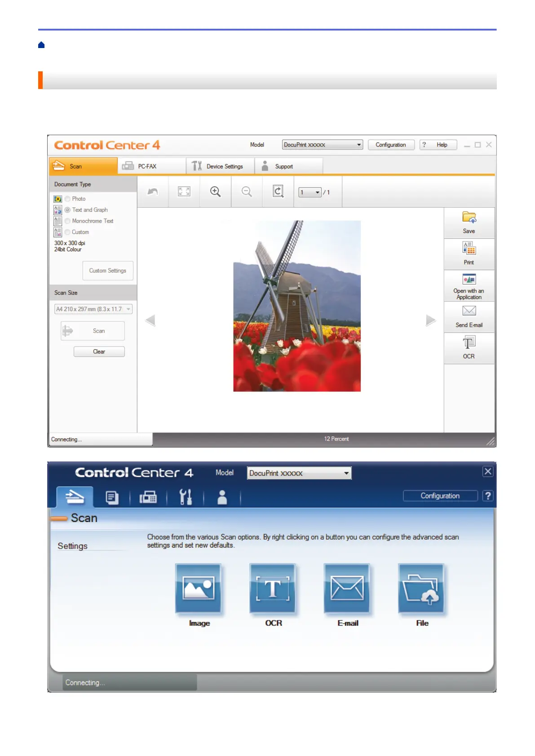The height and width of the screenshot is (756, 535).
Task: Open the document tab icon in lower window
Action: [112, 497]
